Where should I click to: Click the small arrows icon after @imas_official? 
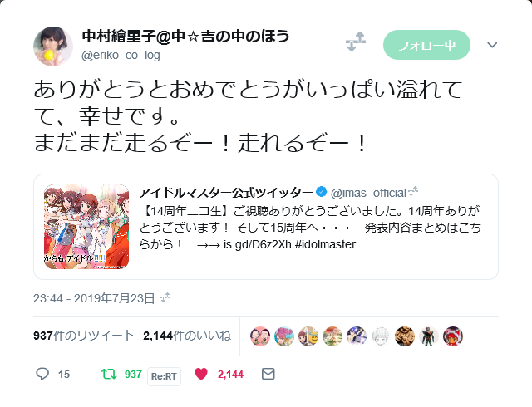coord(413,192)
